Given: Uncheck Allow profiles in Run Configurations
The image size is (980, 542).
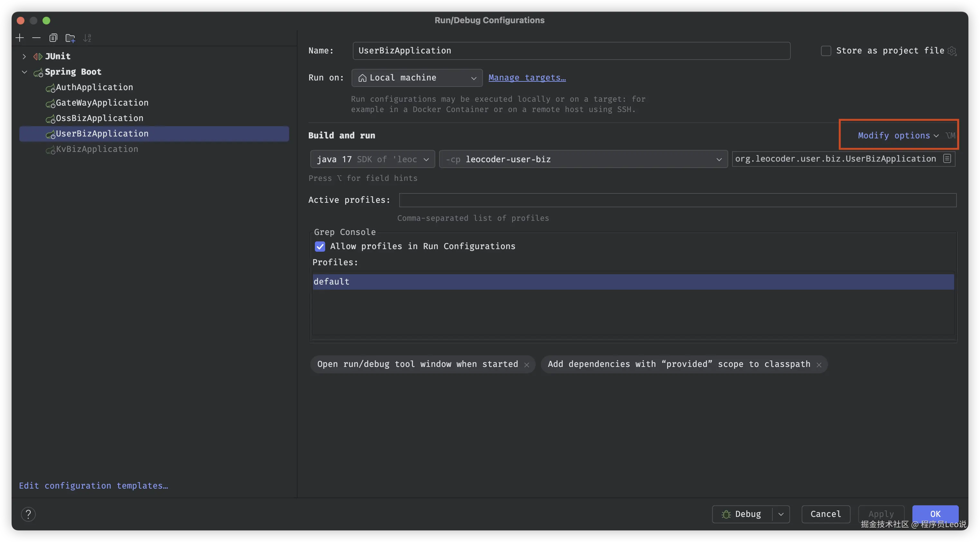Looking at the screenshot, I should coord(320,247).
